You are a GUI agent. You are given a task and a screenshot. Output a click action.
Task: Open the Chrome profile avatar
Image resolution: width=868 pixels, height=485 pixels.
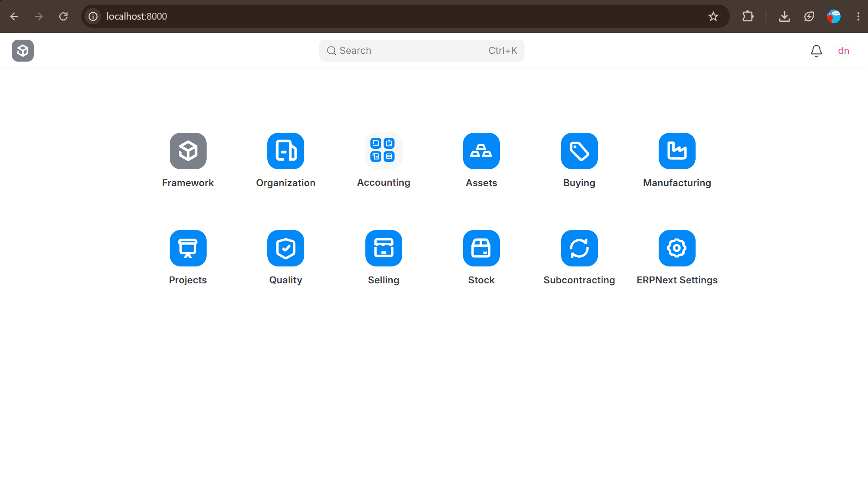pos(834,16)
